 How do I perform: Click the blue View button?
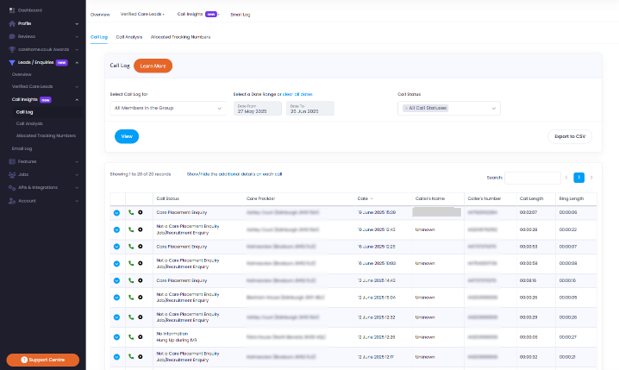[127, 136]
